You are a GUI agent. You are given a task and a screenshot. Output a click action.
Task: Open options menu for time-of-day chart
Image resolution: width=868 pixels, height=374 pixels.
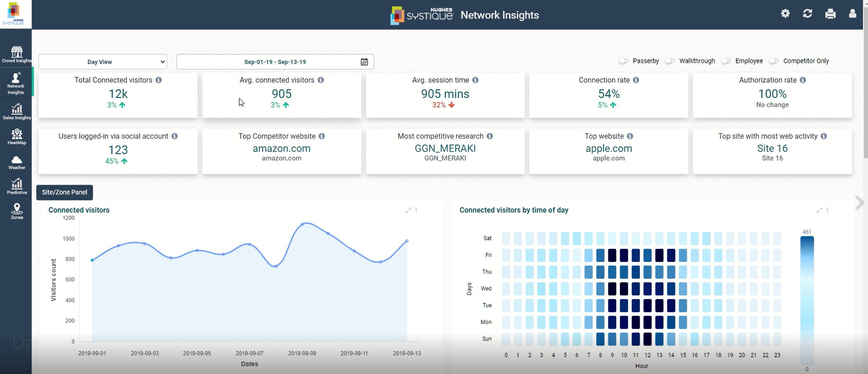click(x=827, y=210)
